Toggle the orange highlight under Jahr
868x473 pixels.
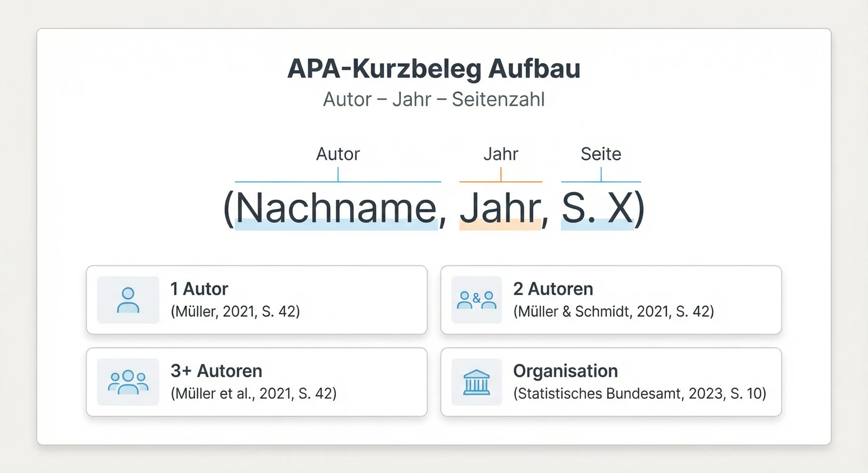click(501, 226)
